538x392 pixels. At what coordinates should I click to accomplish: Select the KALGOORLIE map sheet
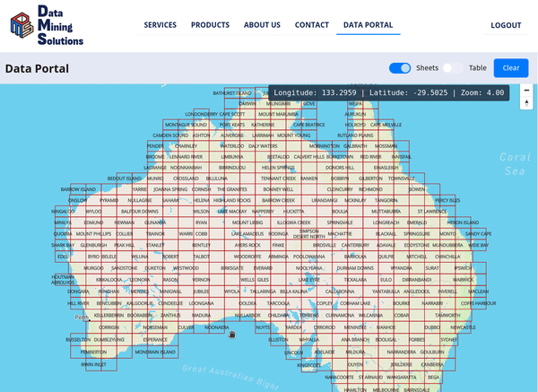click(140, 303)
